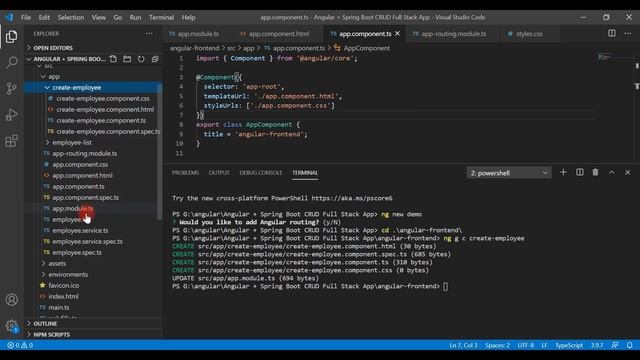Open the Selection menu
The height and width of the screenshot is (360, 640).
(71, 18)
